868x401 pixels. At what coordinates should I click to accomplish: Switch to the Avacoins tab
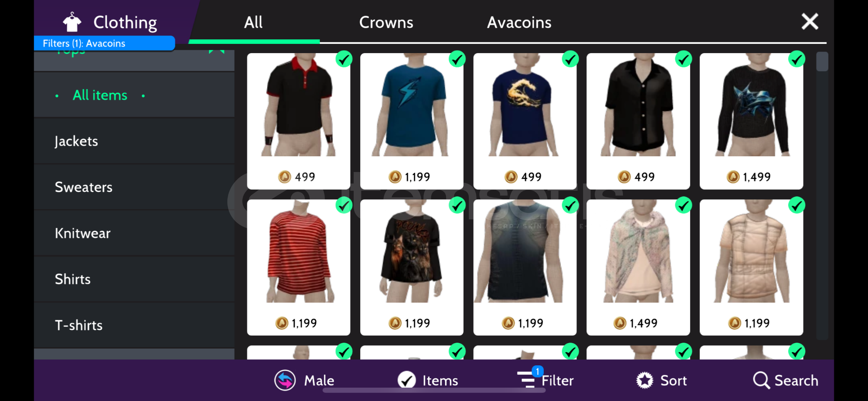pyautogui.click(x=519, y=22)
